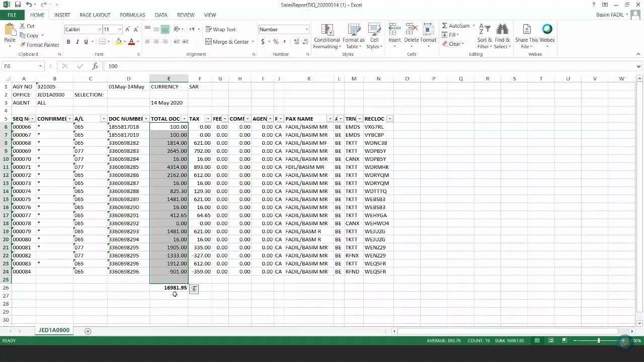Select the Format Painter tool
This screenshot has height=362, width=644.
(39, 45)
